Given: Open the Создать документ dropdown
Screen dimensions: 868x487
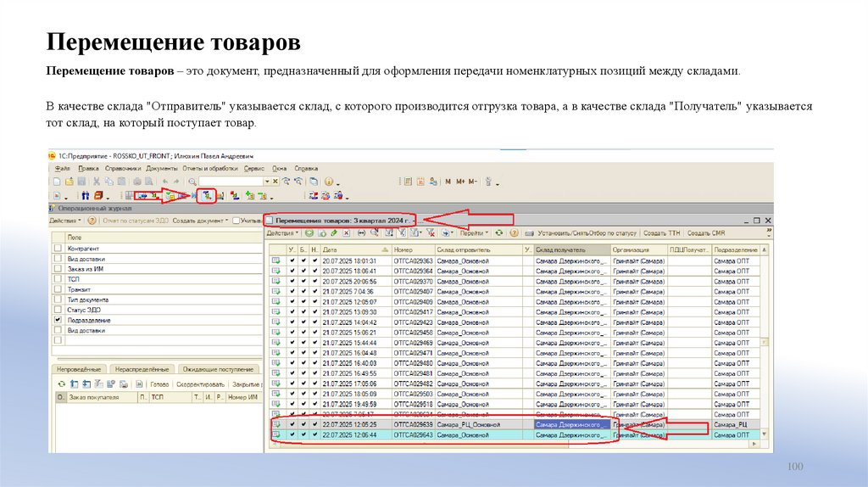Looking at the screenshot, I should pyautogui.click(x=200, y=221).
